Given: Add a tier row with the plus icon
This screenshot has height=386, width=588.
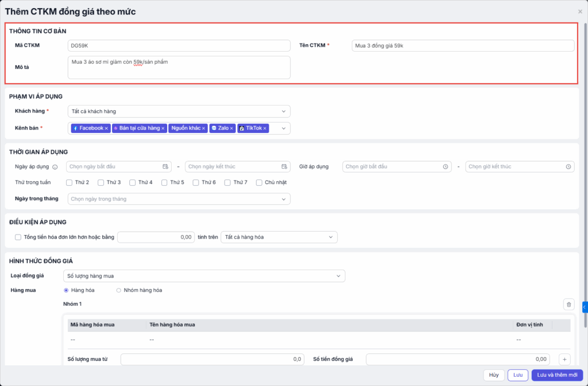Looking at the screenshot, I should (x=564, y=360).
